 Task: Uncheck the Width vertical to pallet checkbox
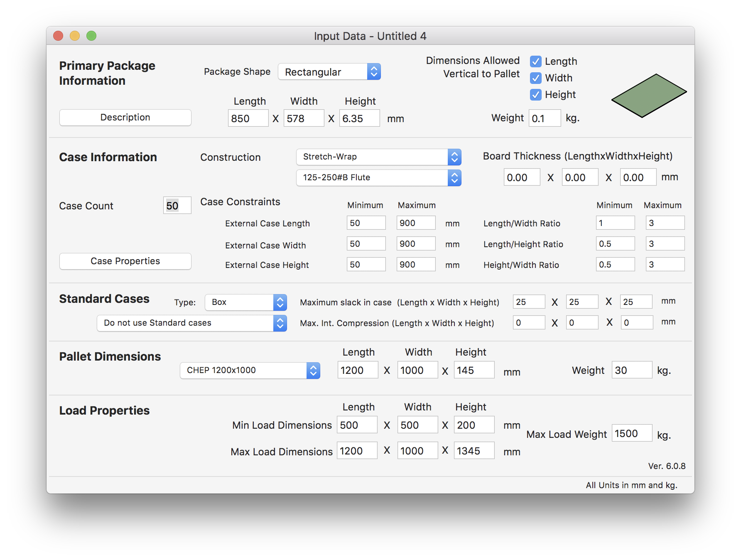(536, 78)
